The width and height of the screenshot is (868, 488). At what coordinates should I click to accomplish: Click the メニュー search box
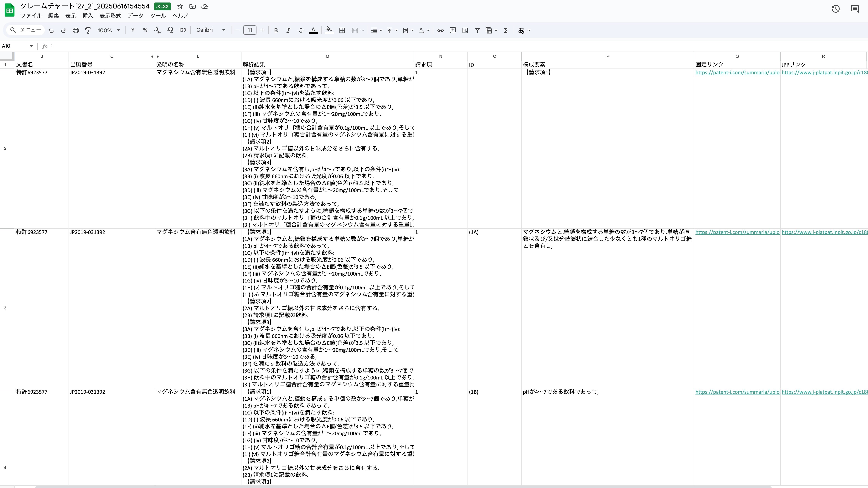[26, 30]
